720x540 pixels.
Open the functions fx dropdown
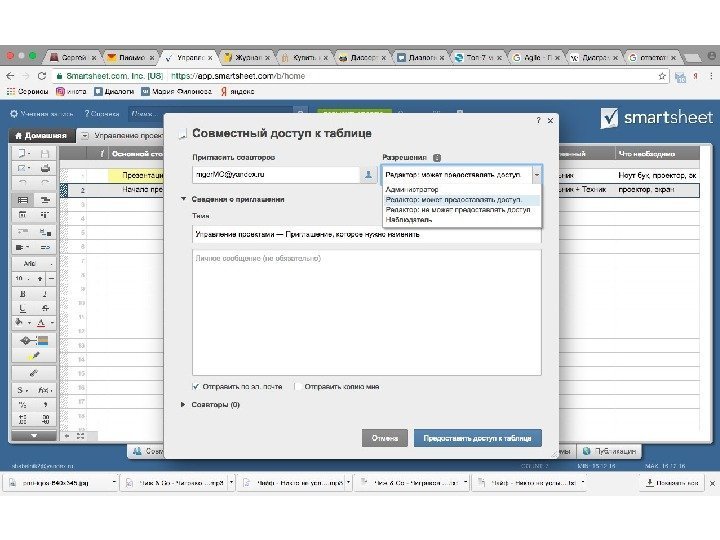point(45,390)
